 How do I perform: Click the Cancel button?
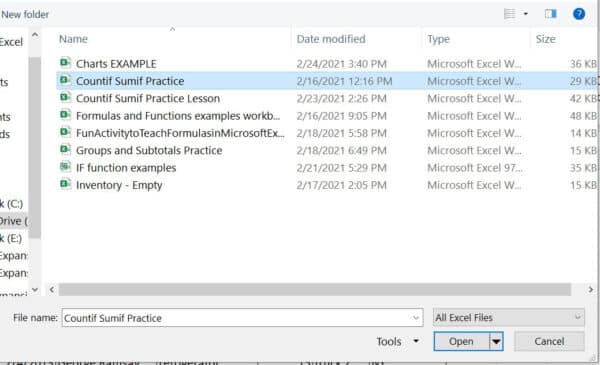[549, 341]
